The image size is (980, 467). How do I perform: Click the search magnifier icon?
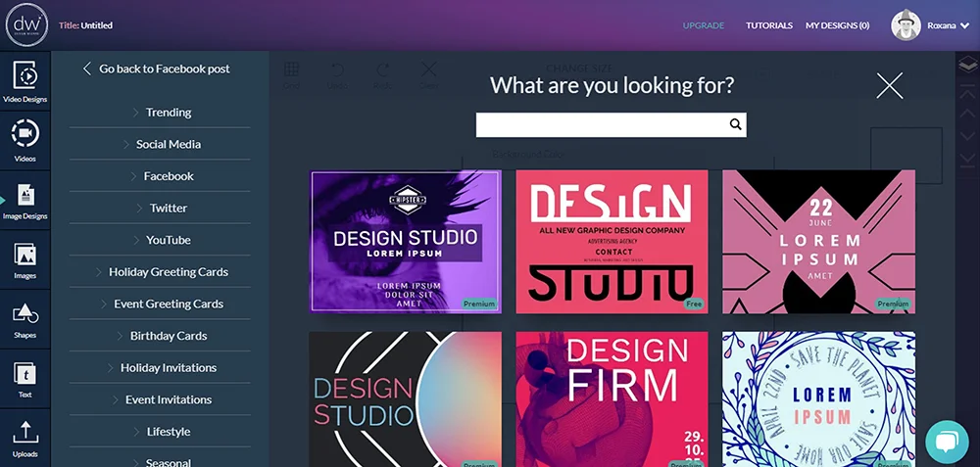click(736, 124)
